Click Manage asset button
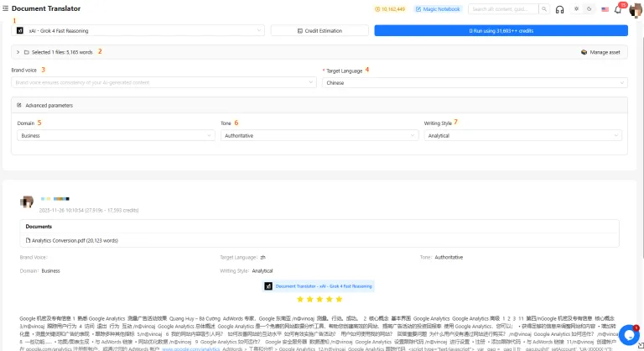 601,52
